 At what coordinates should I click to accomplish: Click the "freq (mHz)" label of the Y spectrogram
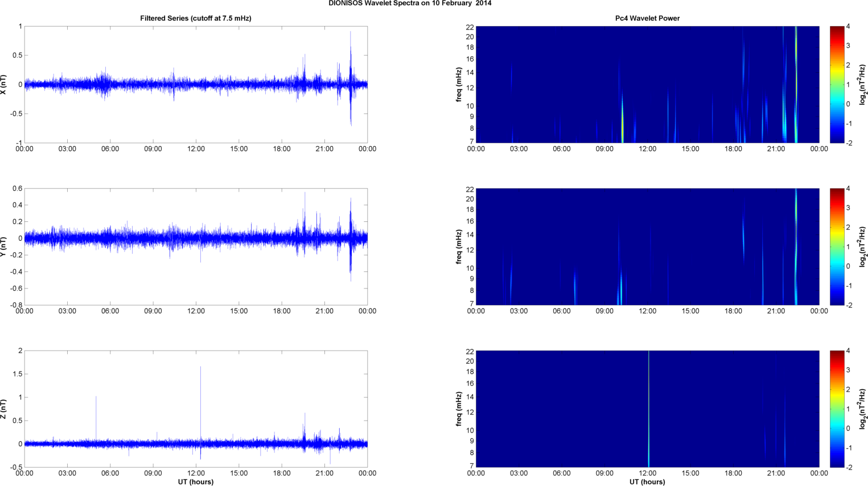point(459,246)
